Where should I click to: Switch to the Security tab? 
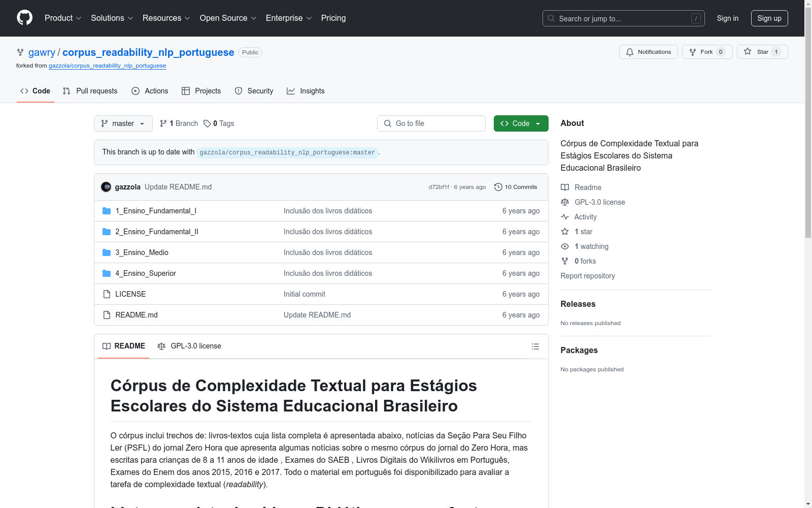tap(254, 91)
